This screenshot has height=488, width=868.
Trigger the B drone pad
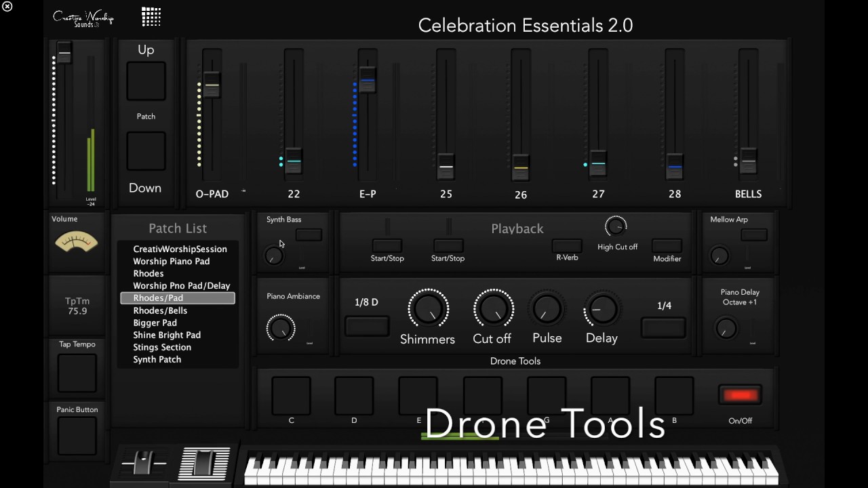click(674, 396)
